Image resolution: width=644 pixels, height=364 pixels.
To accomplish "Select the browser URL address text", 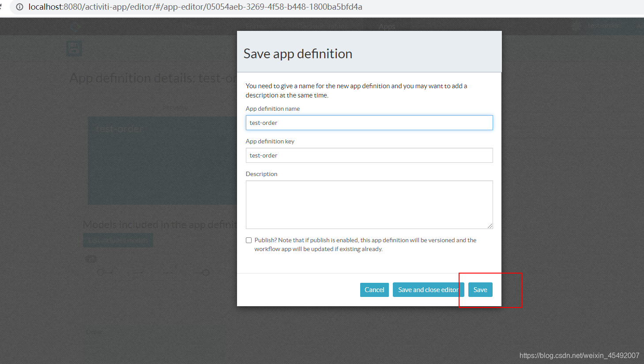I will (x=195, y=7).
